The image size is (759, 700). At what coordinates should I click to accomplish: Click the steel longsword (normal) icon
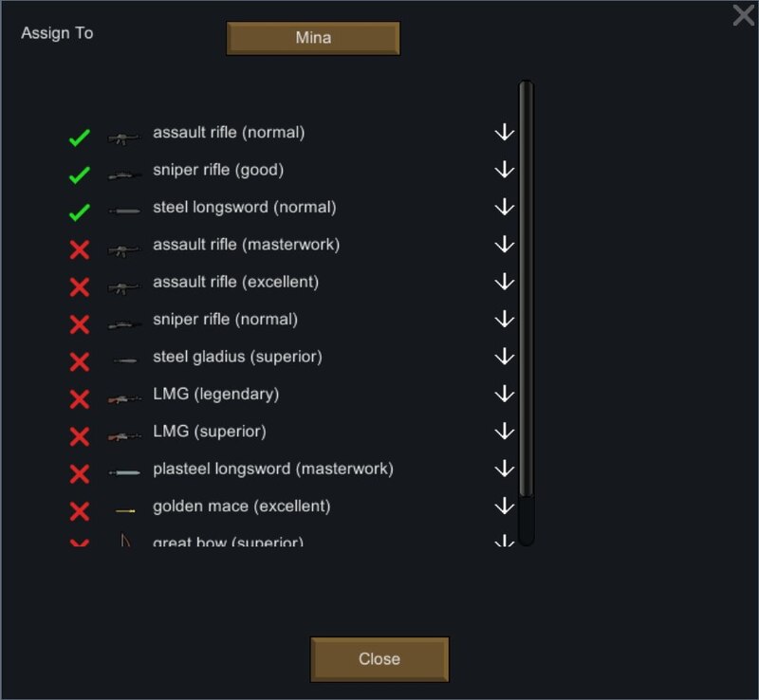(x=124, y=211)
